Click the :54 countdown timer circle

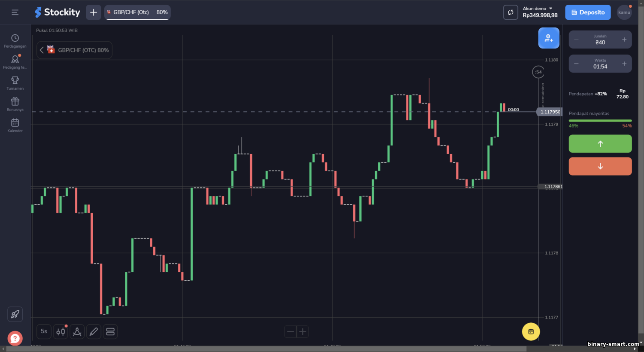point(538,72)
